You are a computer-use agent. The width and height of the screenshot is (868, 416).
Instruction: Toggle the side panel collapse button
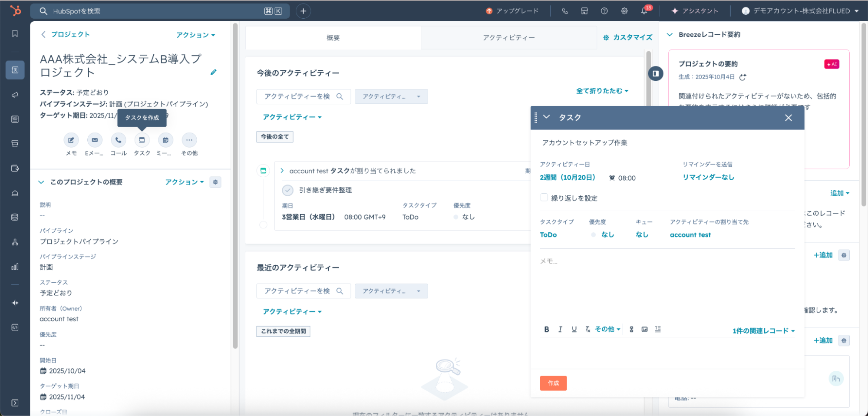[656, 73]
